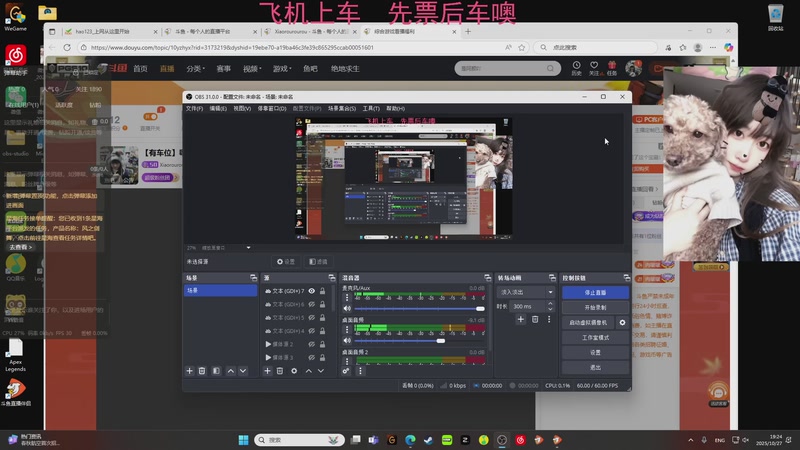The image size is (800, 450).
Task: Open scene filters button in scenes toolbar
Action: coord(216,371)
